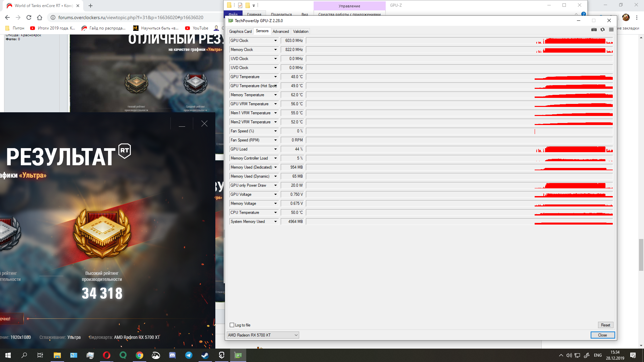Click the browser address bar URL

coord(131,17)
